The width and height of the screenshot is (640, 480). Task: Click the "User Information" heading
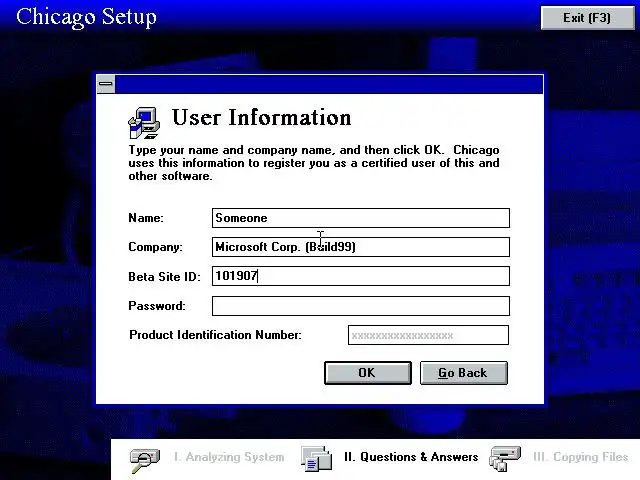261,118
